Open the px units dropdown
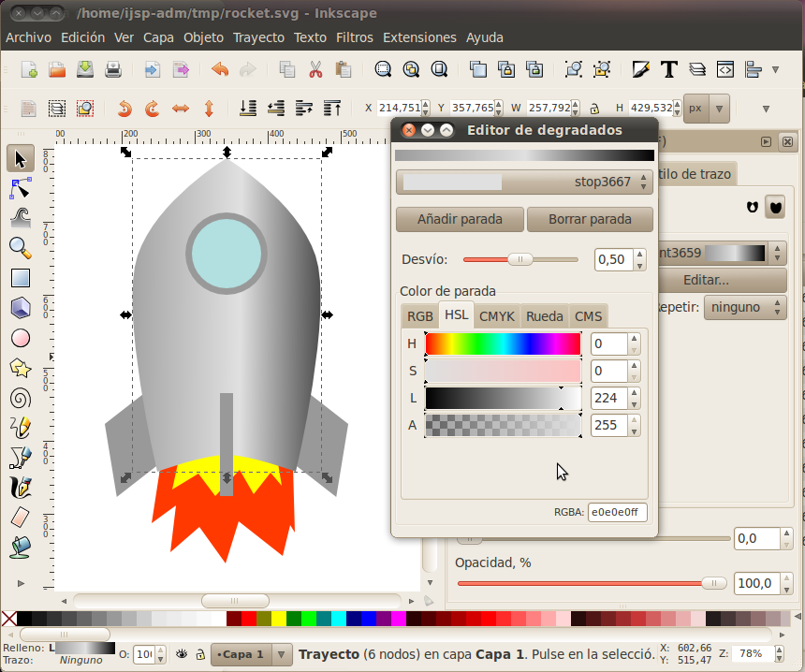This screenshot has height=672, width=805. tap(707, 109)
